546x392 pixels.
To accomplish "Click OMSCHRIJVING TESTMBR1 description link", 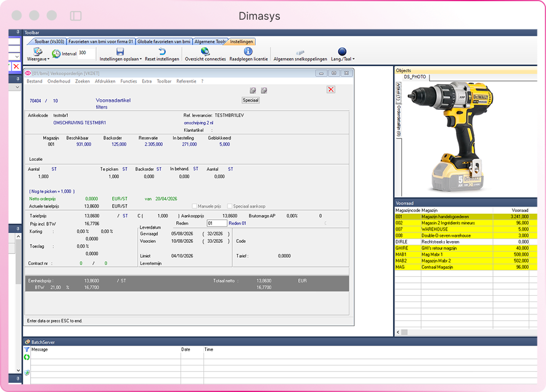I will click(x=79, y=123).
